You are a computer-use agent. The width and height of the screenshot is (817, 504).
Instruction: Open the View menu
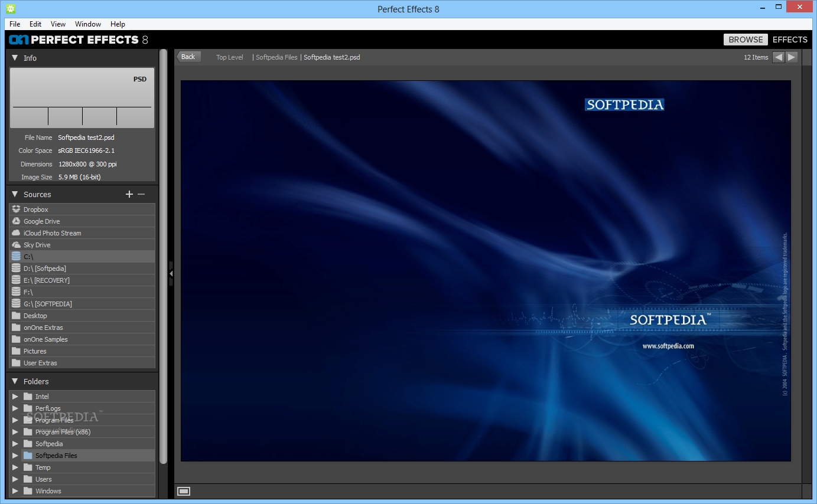58,24
